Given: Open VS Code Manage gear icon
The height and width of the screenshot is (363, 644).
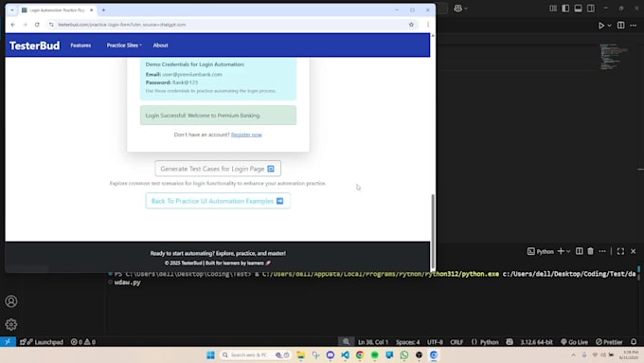Looking at the screenshot, I should point(11,324).
